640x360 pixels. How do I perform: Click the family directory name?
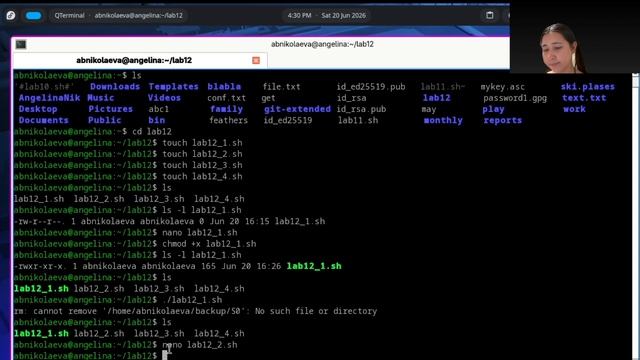227,109
